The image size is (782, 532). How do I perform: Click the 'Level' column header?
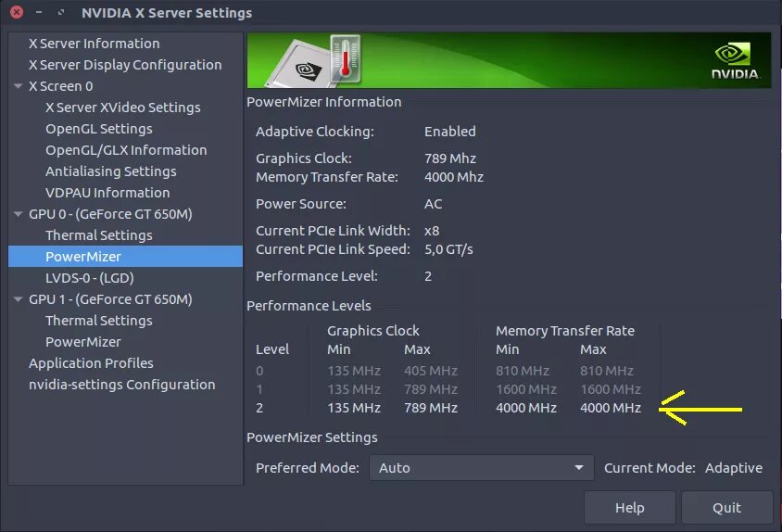tap(272, 349)
